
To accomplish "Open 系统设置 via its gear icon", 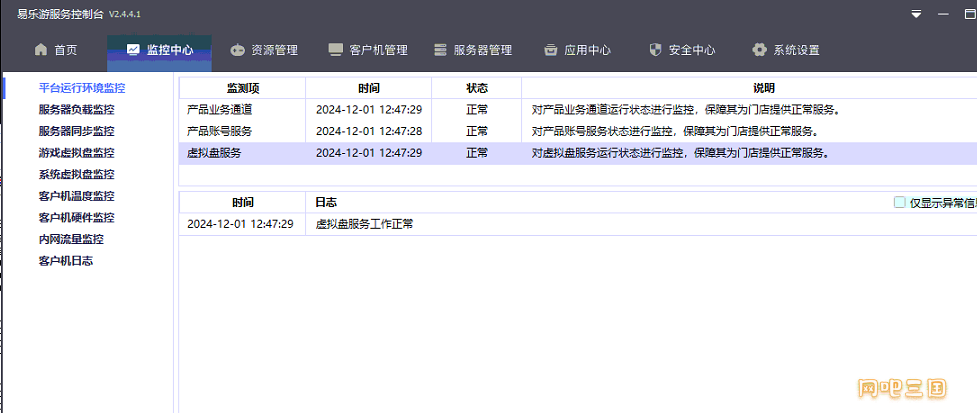I will 759,50.
